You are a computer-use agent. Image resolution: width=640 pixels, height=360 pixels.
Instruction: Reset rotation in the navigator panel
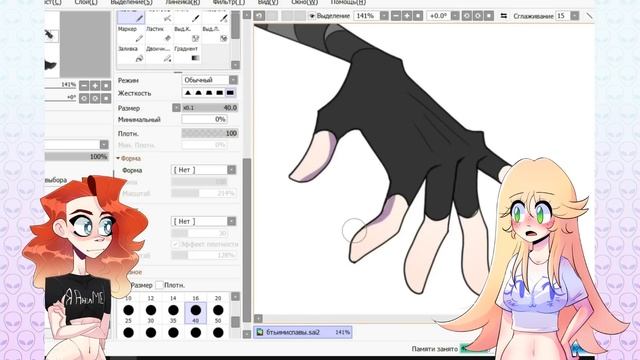[106, 98]
